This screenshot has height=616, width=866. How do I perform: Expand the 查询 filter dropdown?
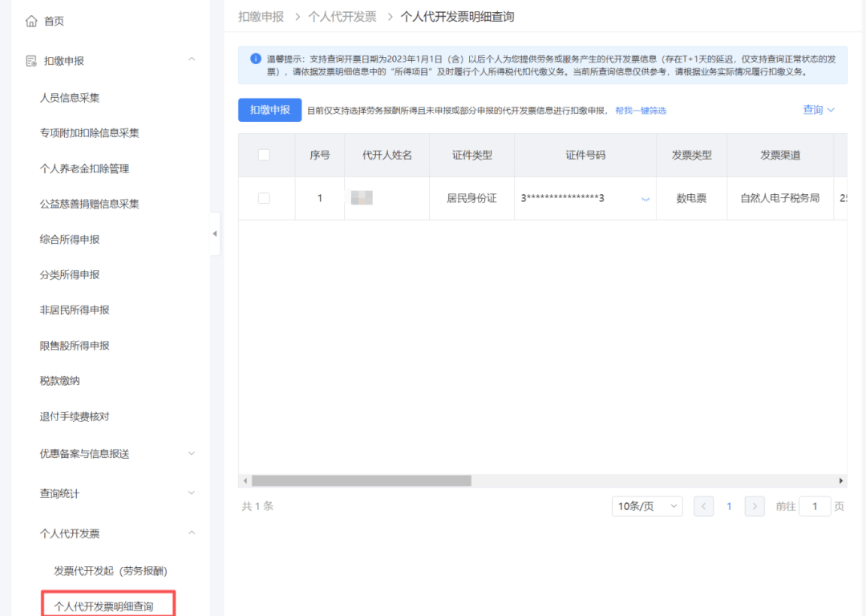pyautogui.click(x=819, y=110)
